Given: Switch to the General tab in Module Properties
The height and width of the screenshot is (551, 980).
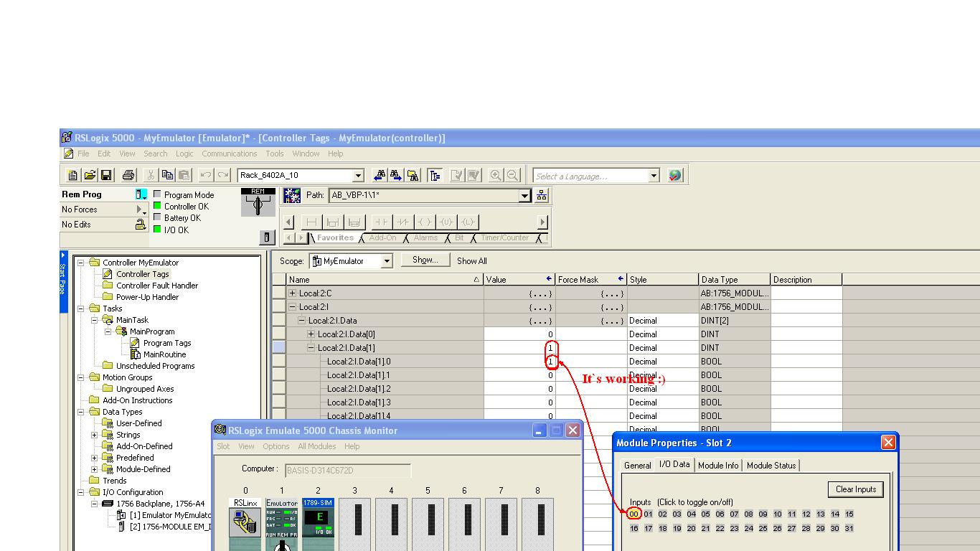Looking at the screenshot, I should (637, 466).
